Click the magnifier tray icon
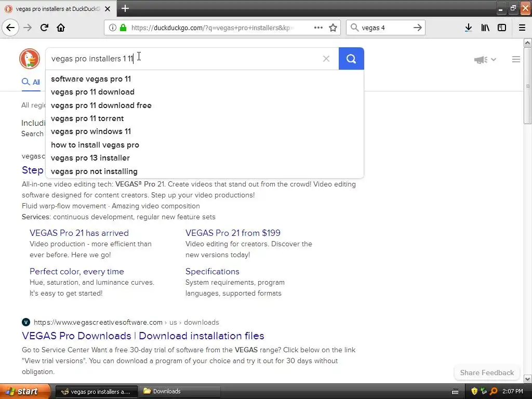Screen dimensions: 532x399 (x=494, y=392)
